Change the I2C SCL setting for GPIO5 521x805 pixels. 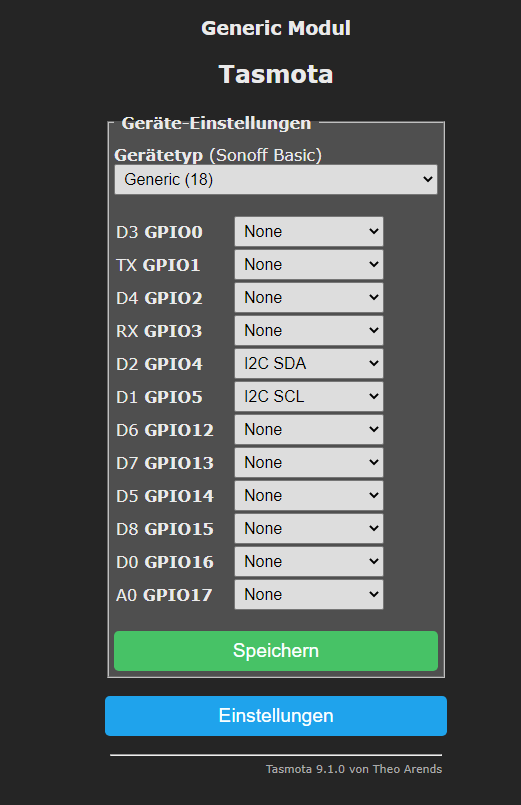[x=308, y=396]
